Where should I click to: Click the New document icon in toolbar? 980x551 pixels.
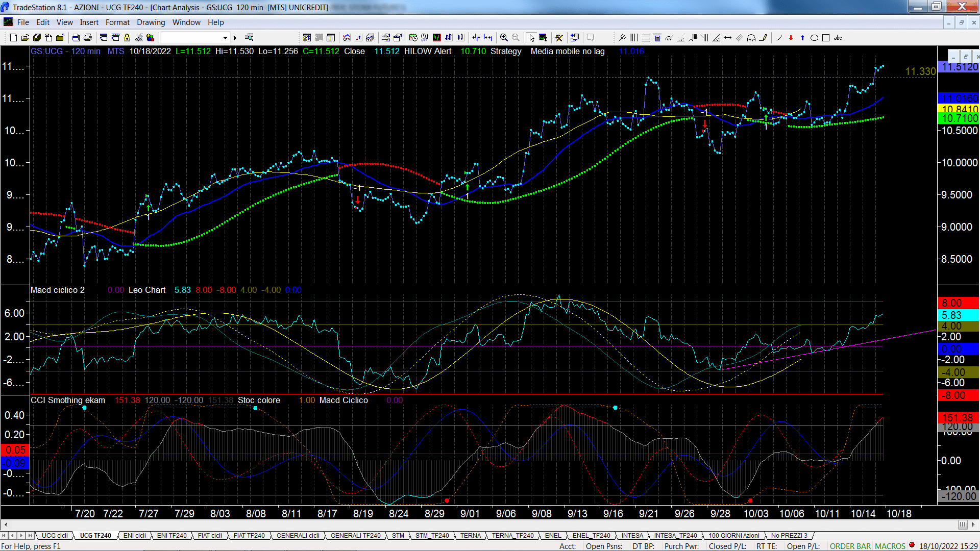pos(14,38)
